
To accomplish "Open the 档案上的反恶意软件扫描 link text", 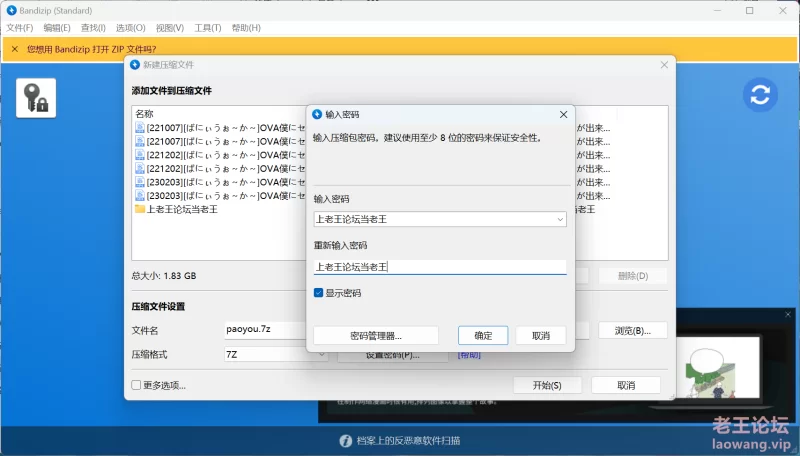I will (408, 441).
